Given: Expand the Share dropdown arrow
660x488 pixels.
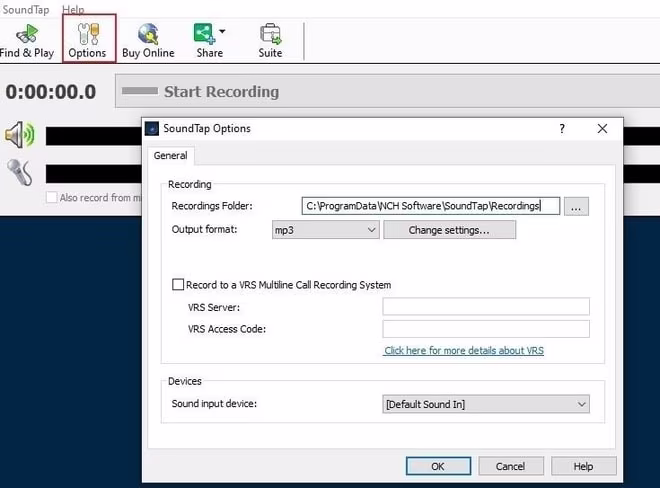Looking at the screenshot, I should 222,31.
